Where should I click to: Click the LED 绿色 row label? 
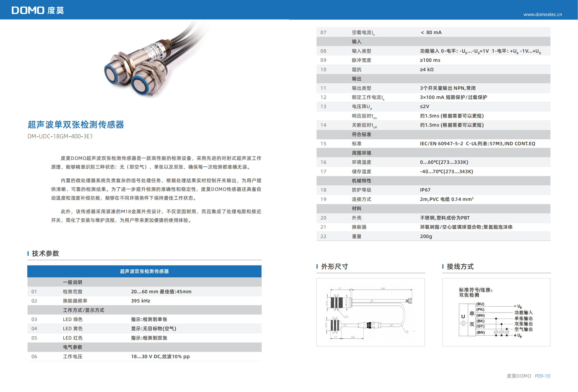coord(73,319)
